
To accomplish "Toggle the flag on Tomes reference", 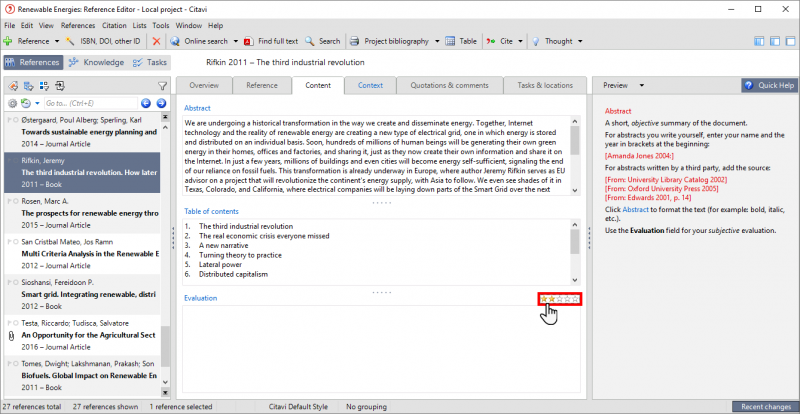I will [x=10, y=364].
